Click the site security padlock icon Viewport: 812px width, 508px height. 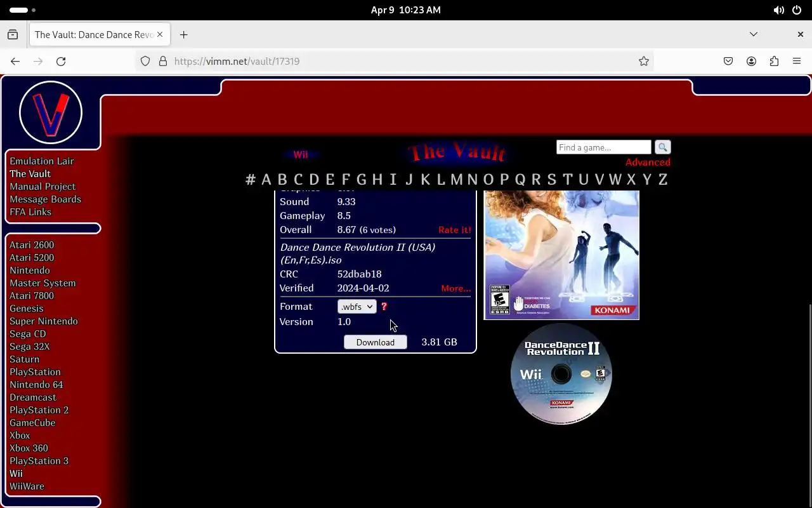coord(162,61)
